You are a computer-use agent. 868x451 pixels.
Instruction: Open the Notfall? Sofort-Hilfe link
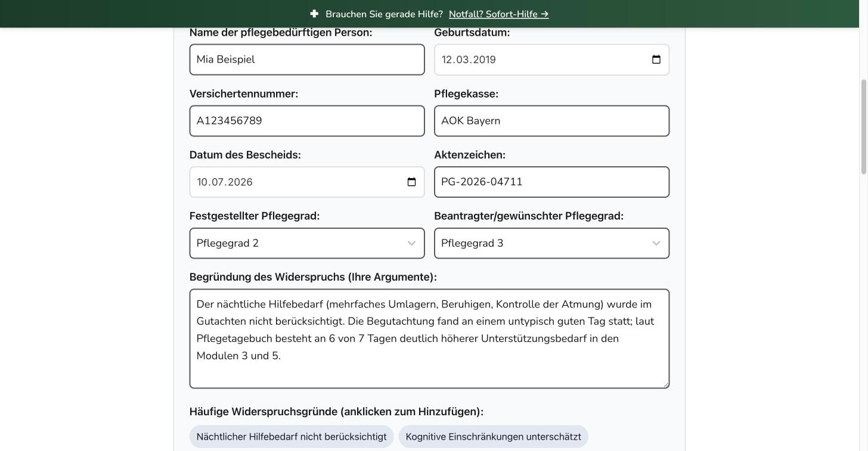coord(498,14)
